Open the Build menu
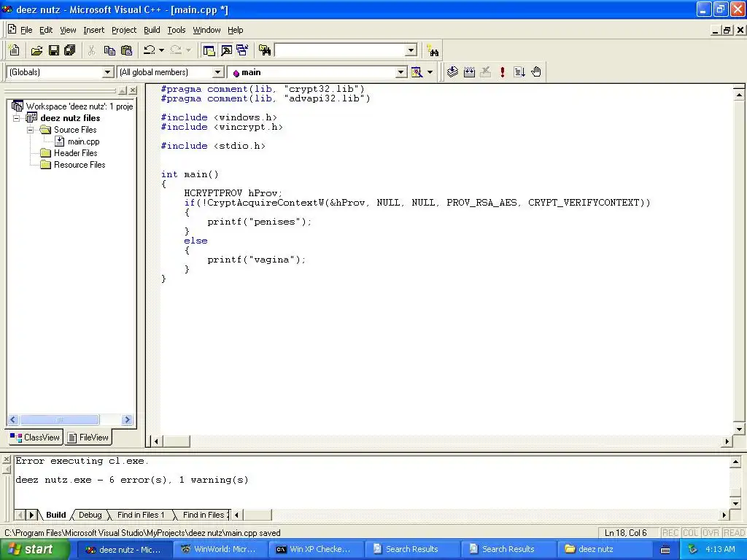 pyautogui.click(x=152, y=29)
